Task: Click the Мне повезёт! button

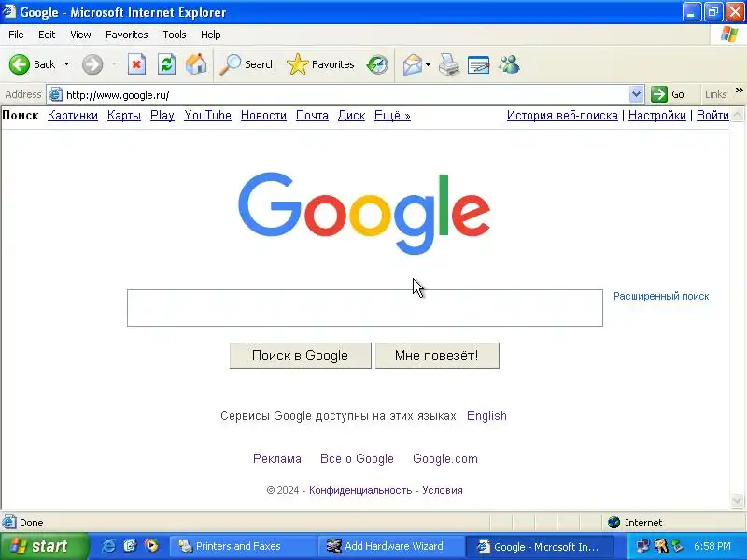Action: pos(437,356)
